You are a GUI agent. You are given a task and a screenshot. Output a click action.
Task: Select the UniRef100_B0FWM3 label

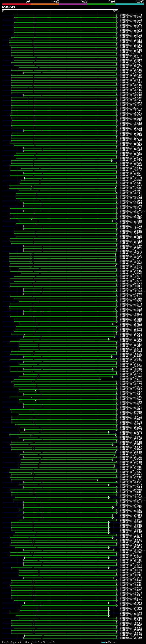(131, 412)
